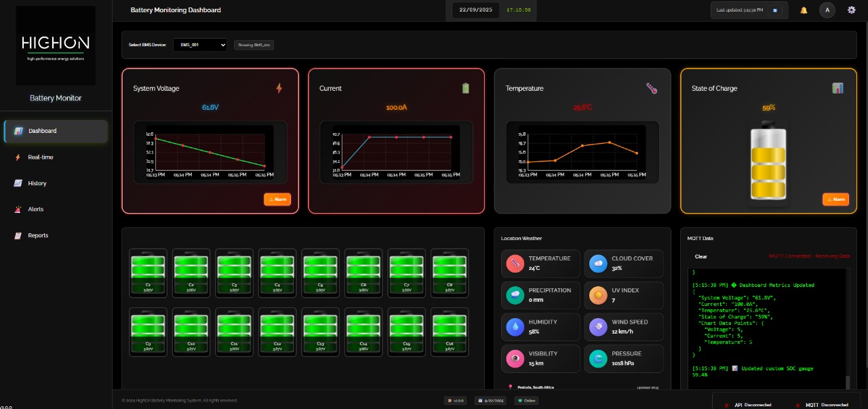Click the Wind Speed weather icon
Viewport: 868px width, 409px height.
click(598, 327)
